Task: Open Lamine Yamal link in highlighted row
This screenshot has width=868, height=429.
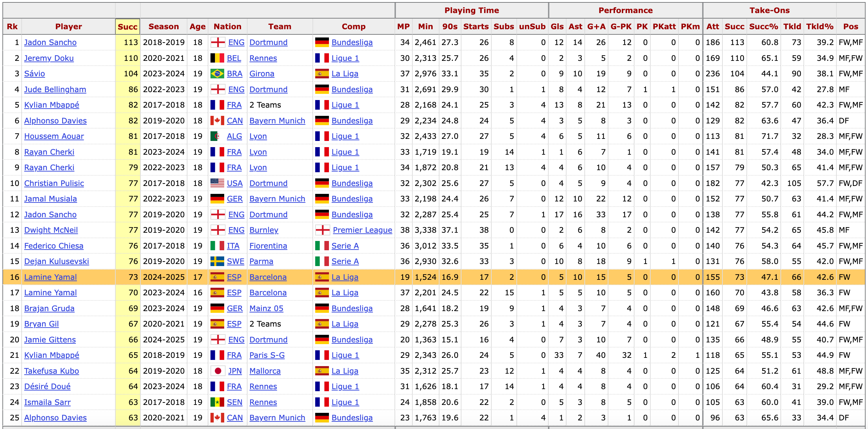Action: pos(50,277)
